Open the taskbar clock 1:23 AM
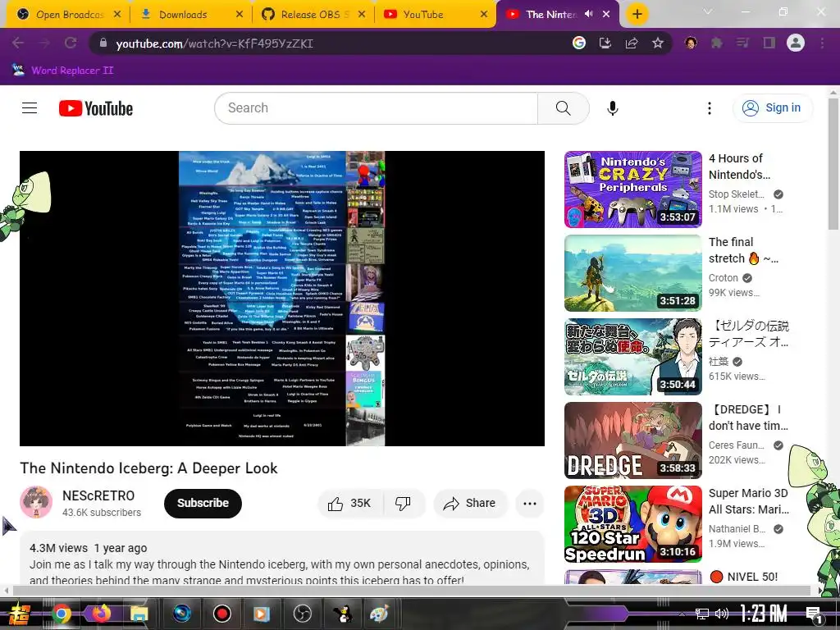The width and height of the screenshot is (840, 630). pos(763,613)
